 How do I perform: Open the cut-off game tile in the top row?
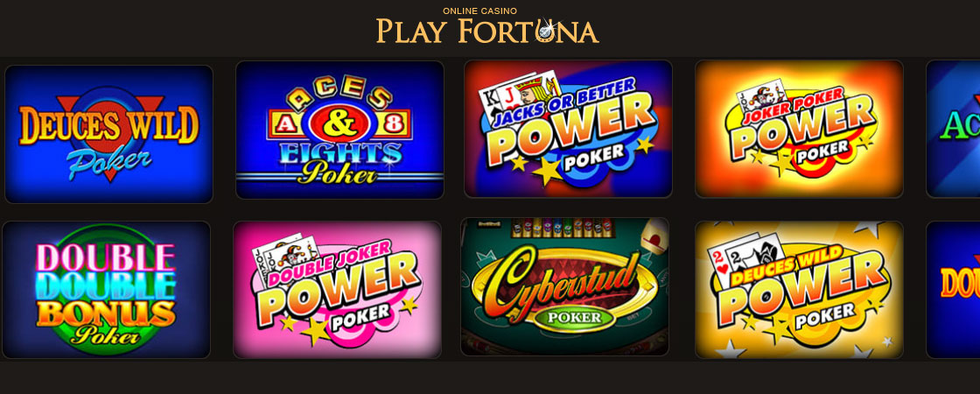pos(953,129)
